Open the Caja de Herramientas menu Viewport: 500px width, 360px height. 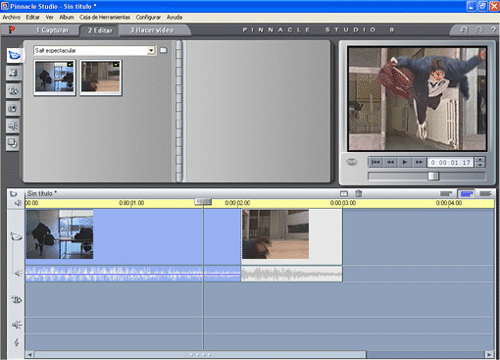coord(105,17)
